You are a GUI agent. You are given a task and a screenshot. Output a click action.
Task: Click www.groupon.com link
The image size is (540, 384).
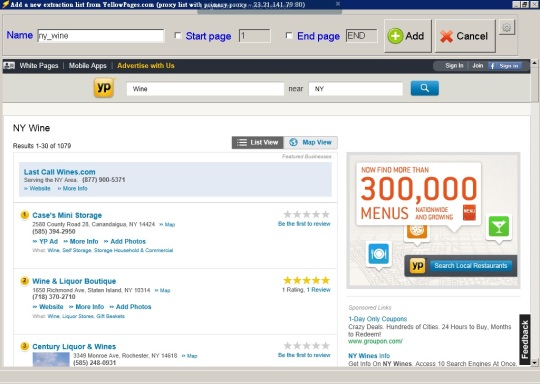375,341
